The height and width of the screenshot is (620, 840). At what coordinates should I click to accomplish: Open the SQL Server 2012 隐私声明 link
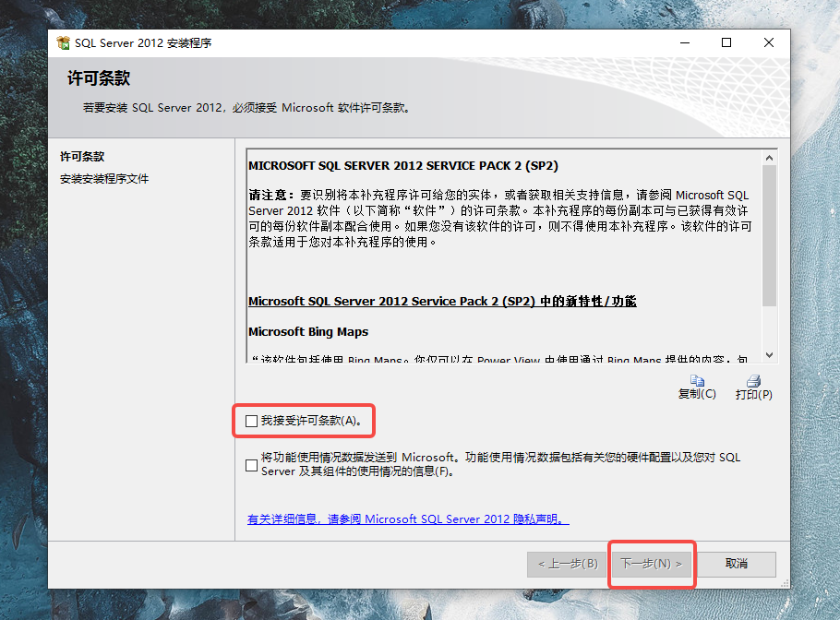pos(408,519)
